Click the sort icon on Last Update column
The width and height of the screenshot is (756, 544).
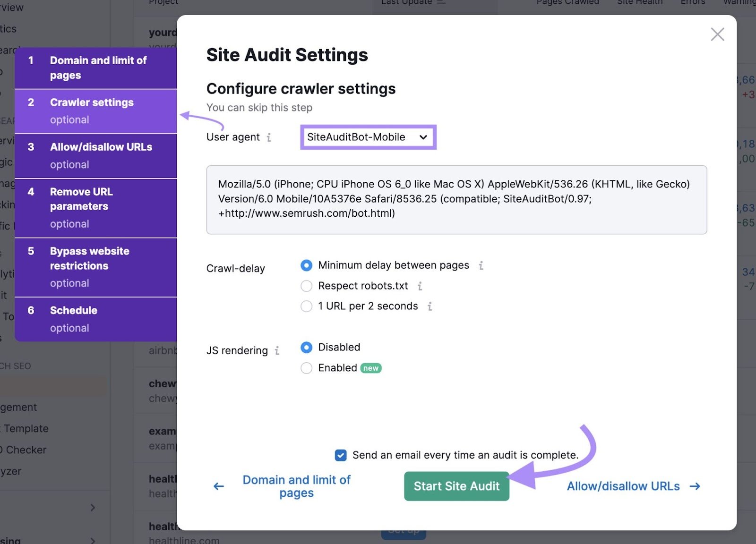tap(441, 2)
